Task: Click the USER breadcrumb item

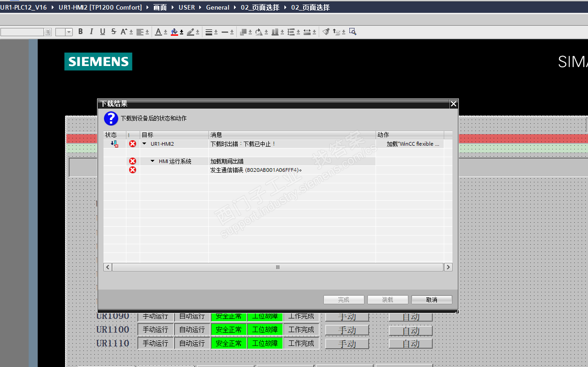Action: pyautogui.click(x=187, y=7)
